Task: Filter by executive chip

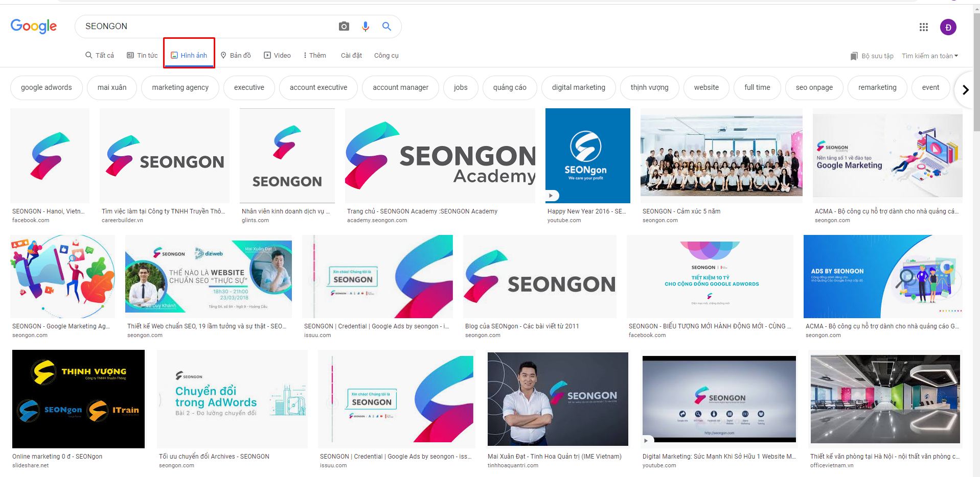Action: [249, 87]
